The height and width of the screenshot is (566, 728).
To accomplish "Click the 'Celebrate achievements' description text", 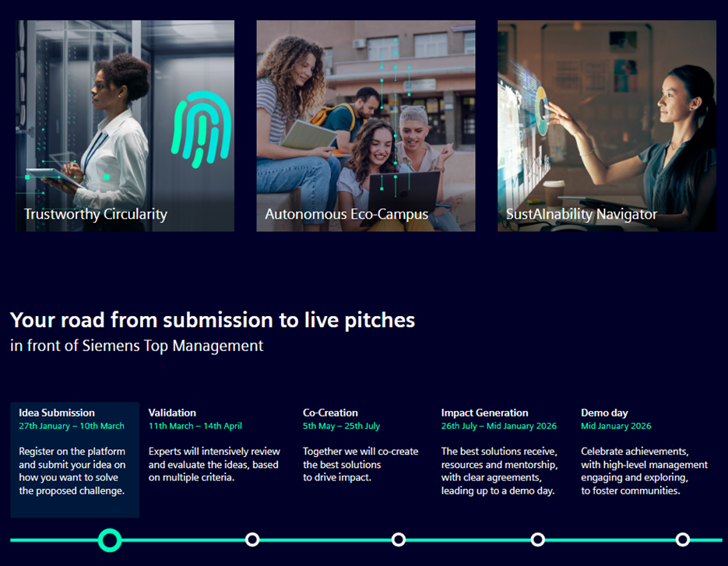I will point(645,471).
